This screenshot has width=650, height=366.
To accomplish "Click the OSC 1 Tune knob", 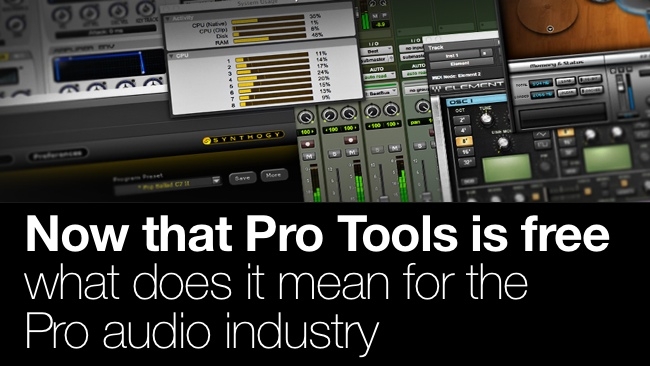I will coord(486,119).
